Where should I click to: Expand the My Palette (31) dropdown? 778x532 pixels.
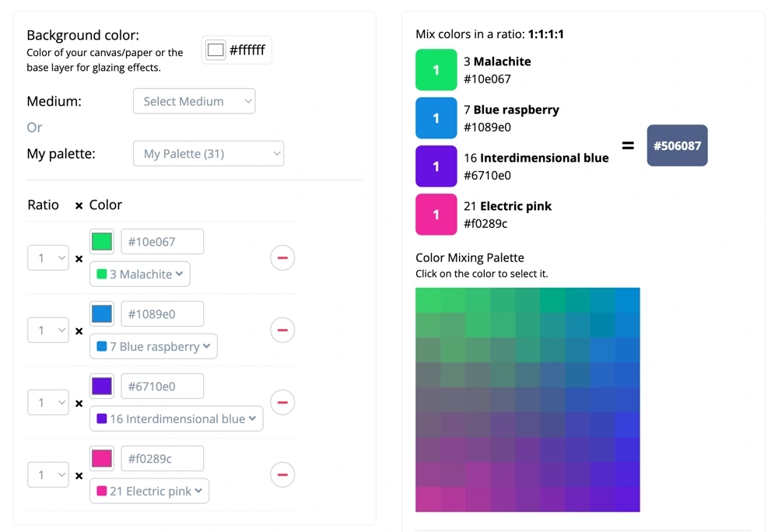209,154
